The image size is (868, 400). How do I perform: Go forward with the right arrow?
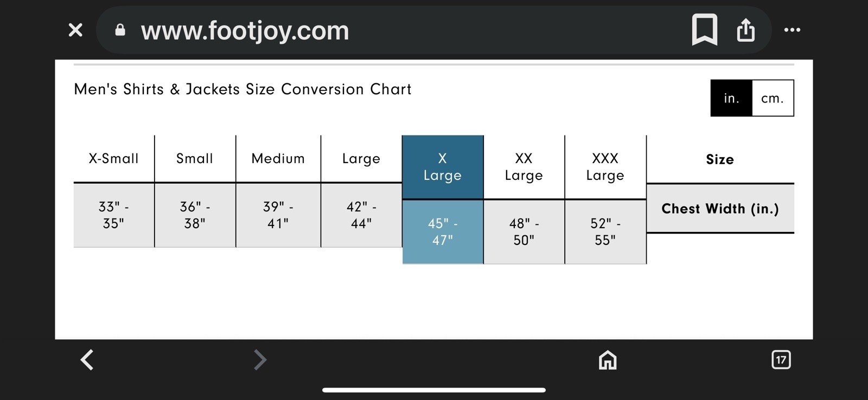[260, 359]
